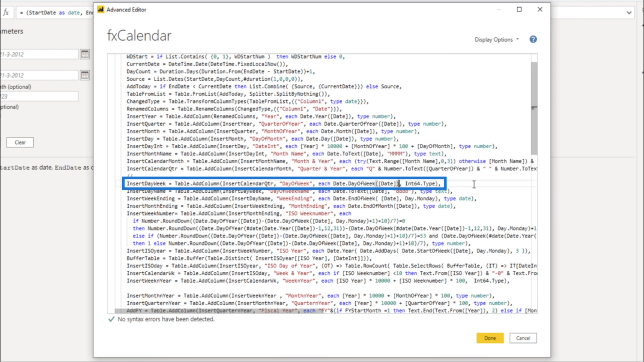The image size is (644, 362).
Task: Click the Done button
Action: [490, 338]
